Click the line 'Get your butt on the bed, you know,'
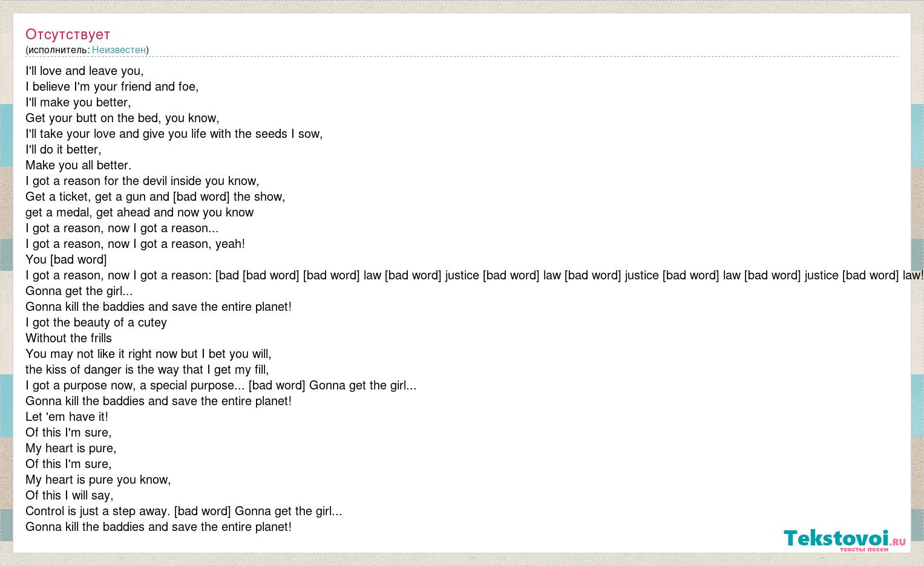Image resolution: width=924 pixels, height=566 pixels. (122, 118)
